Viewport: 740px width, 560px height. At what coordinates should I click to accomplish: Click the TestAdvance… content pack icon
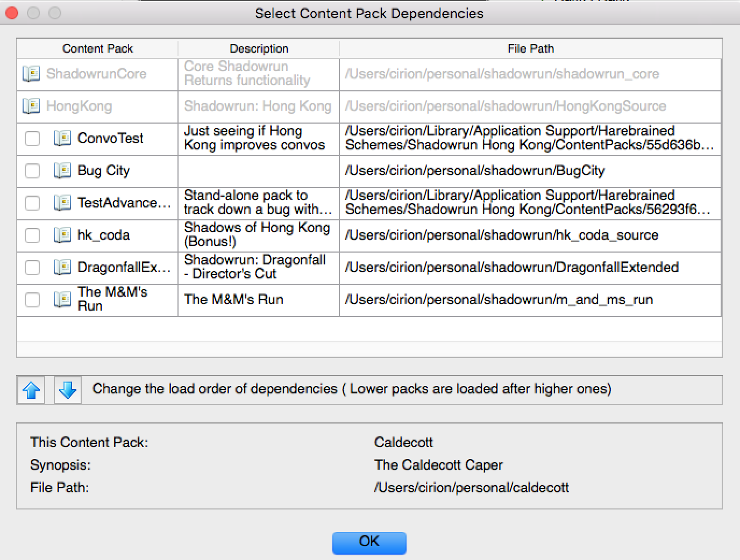pyautogui.click(x=62, y=203)
